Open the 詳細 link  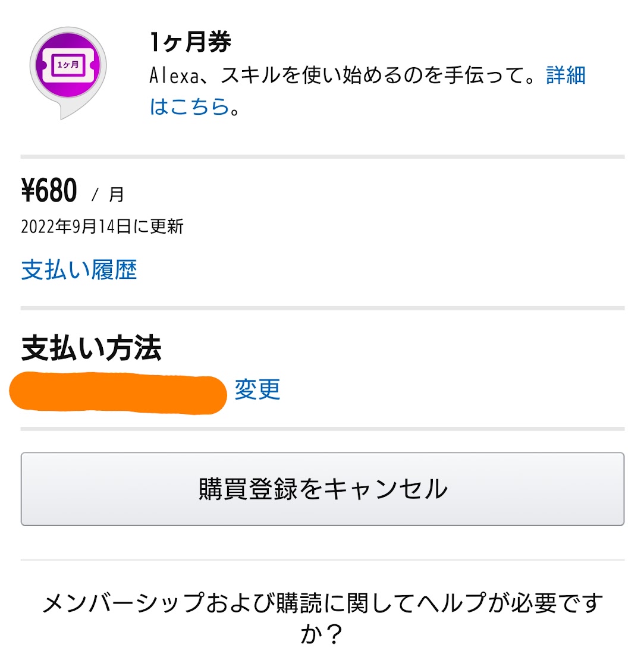point(566,76)
